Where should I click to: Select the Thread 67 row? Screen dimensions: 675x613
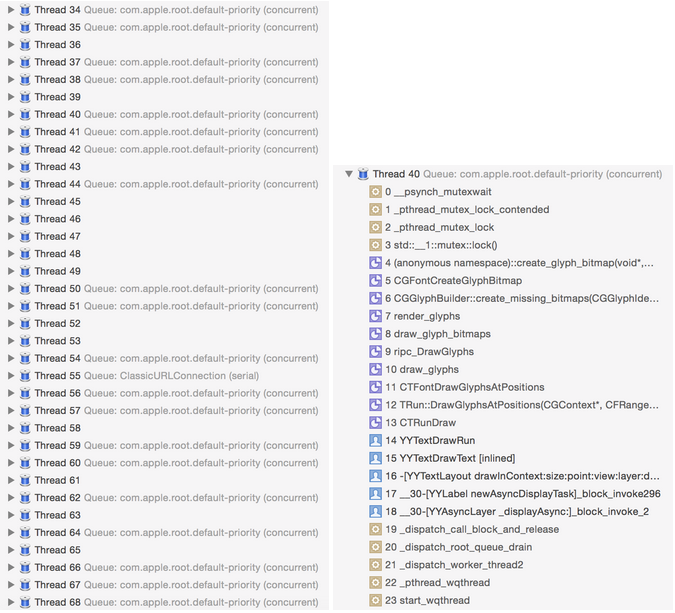[x=164, y=585]
